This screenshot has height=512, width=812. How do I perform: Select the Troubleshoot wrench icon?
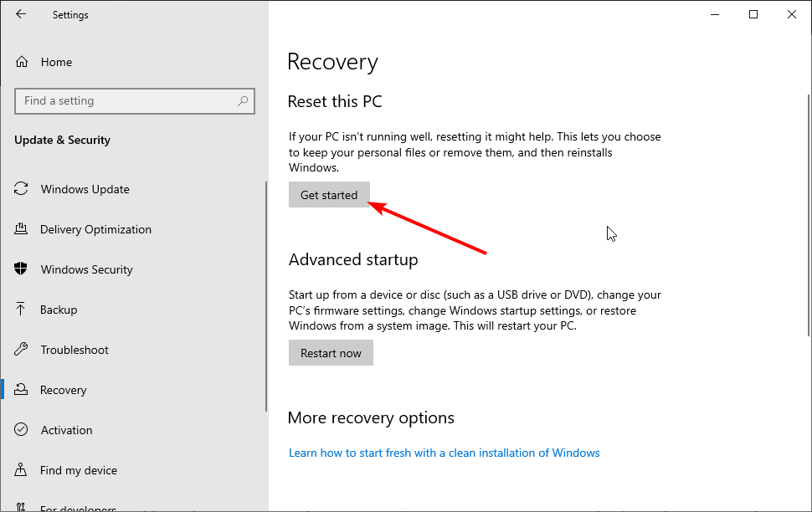pos(21,350)
